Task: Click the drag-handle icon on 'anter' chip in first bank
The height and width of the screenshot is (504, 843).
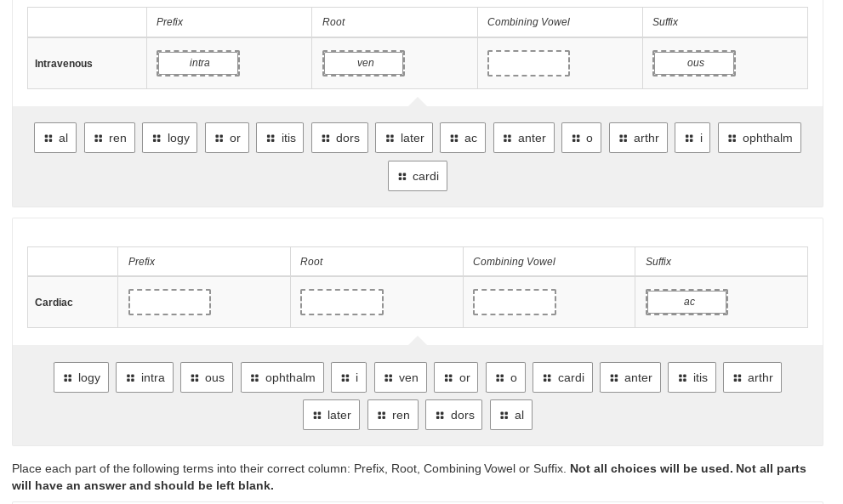Action: click(507, 139)
